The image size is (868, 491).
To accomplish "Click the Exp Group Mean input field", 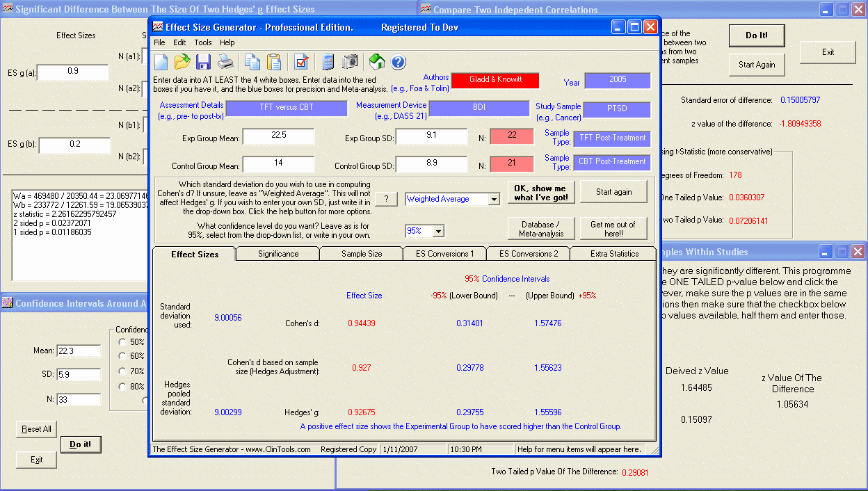I will click(x=278, y=137).
